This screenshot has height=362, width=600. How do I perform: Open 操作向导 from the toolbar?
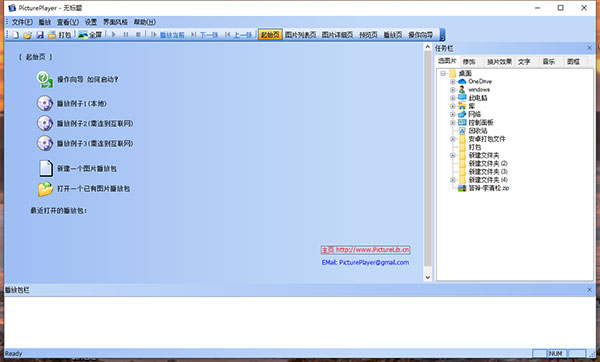tap(420, 35)
